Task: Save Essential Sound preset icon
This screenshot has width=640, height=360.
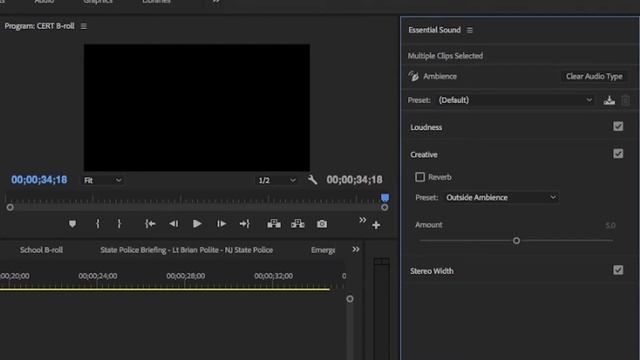Action: 609,100
